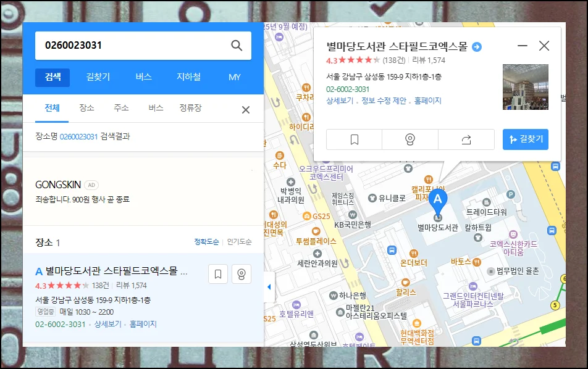Minimize the place info popup
588x369 pixels.
point(523,46)
